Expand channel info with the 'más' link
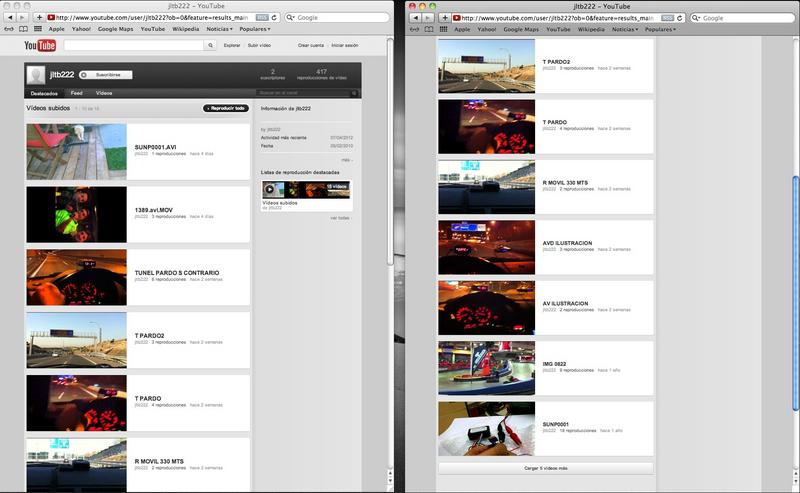The height and width of the screenshot is (493, 800). (345, 159)
